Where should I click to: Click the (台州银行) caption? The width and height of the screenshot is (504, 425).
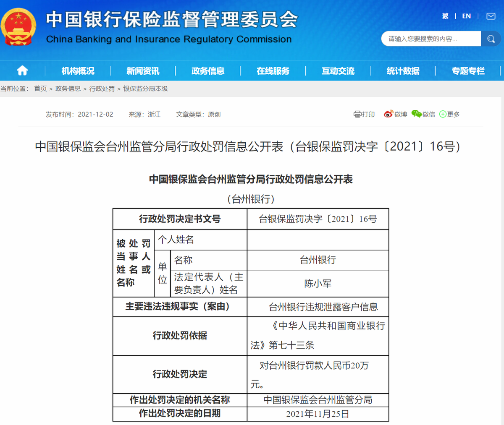point(251,199)
